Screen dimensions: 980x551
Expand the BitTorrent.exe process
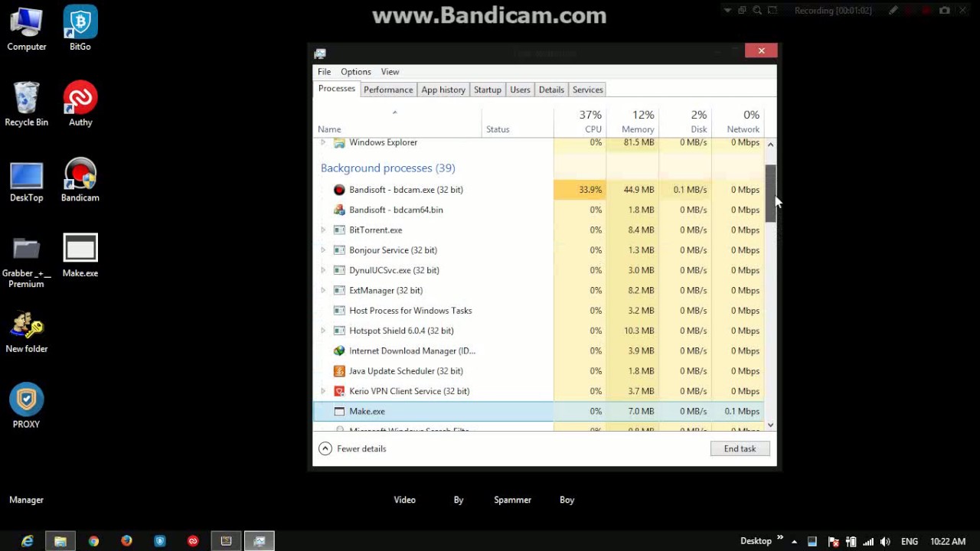pos(322,230)
